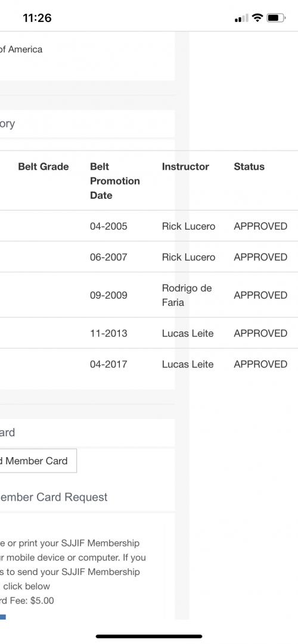
Task: Tap the cellular signal bars icon
Action: pyautogui.click(x=241, y=18)
